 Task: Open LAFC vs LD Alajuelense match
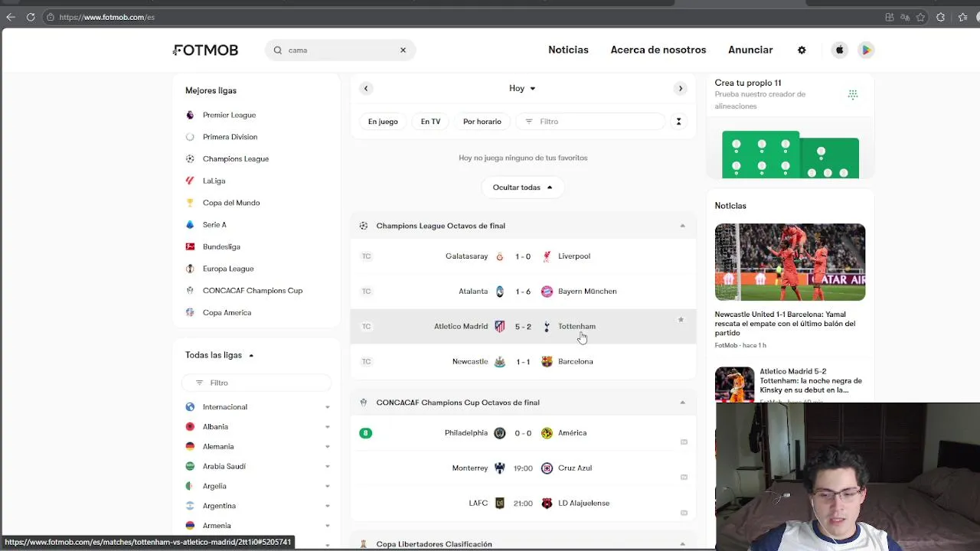point(523,504)
